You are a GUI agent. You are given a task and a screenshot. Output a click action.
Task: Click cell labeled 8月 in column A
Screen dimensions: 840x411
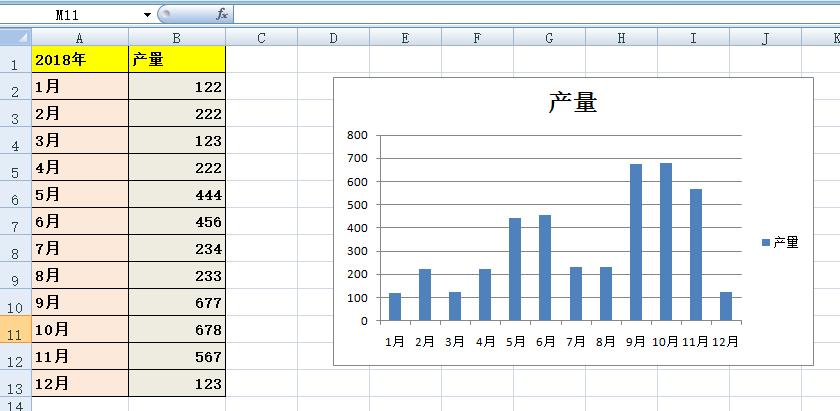point(80,275)
